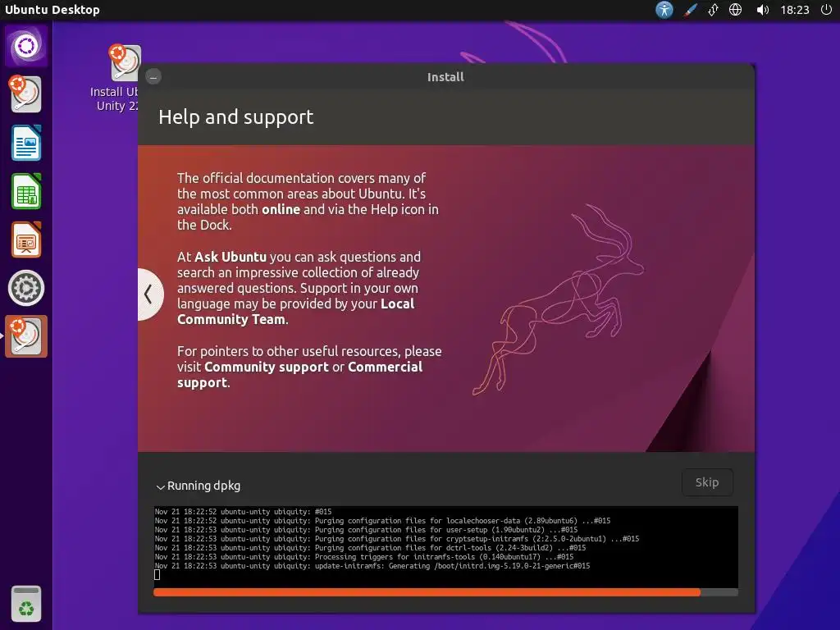Click the Skip button

click(x=707, y=482)
